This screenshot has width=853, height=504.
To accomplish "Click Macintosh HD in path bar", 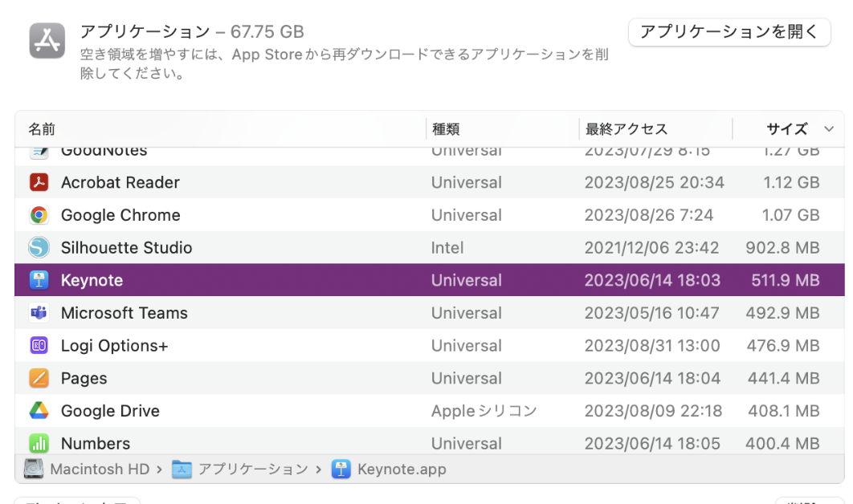I will click(99, 469).
